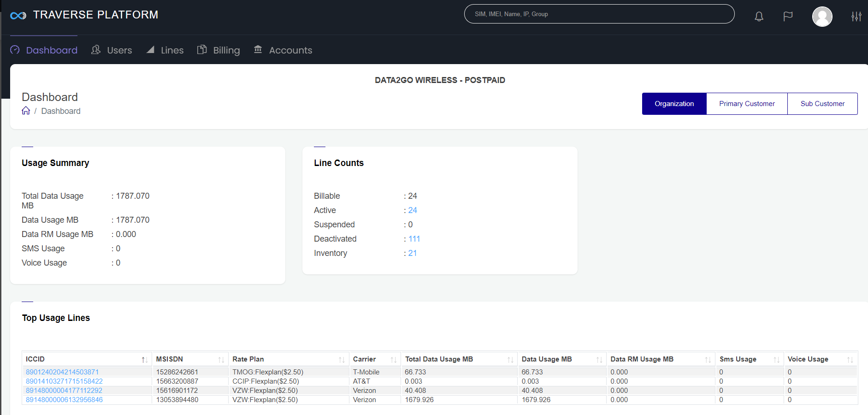This screenshot has height=415, width=868.
Task: Open the settings sliders icon
Action: click(x=856, y=17)
